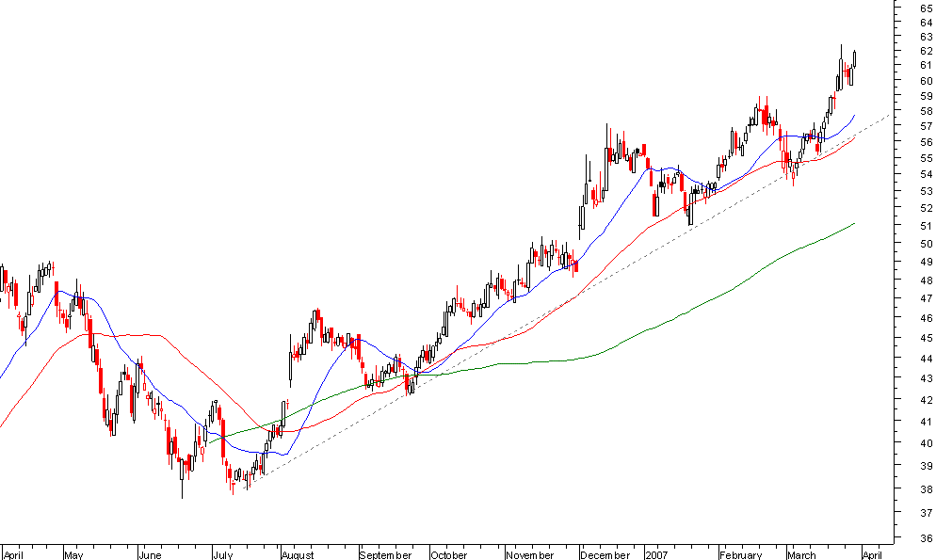The image size is (936, 560).
Task: Select price level 50 on price axis
Action: click(x=927, y=244)
